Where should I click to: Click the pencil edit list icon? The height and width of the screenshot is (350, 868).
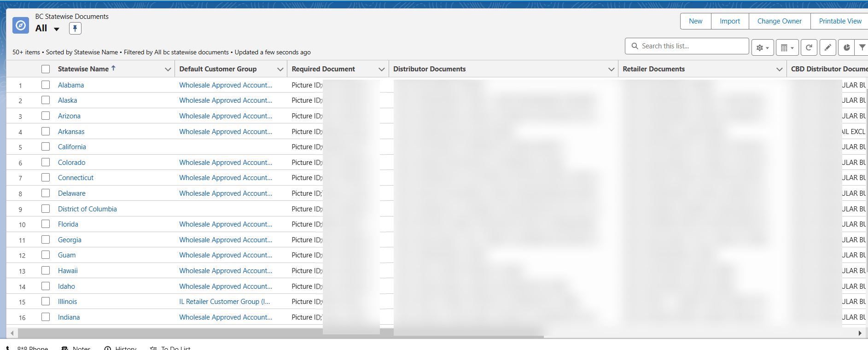pyautogui.click(x=828, y=47)
